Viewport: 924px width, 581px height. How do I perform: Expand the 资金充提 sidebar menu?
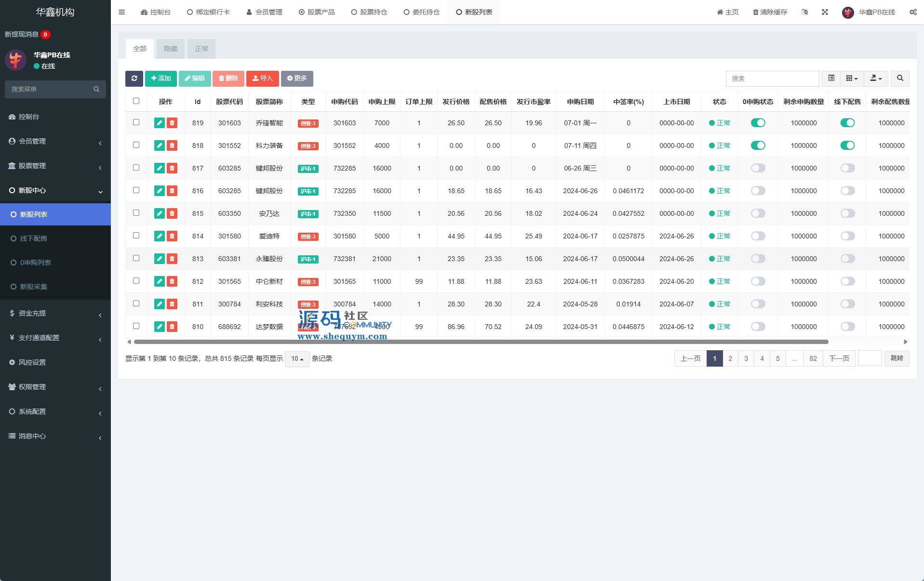[55, 313]
